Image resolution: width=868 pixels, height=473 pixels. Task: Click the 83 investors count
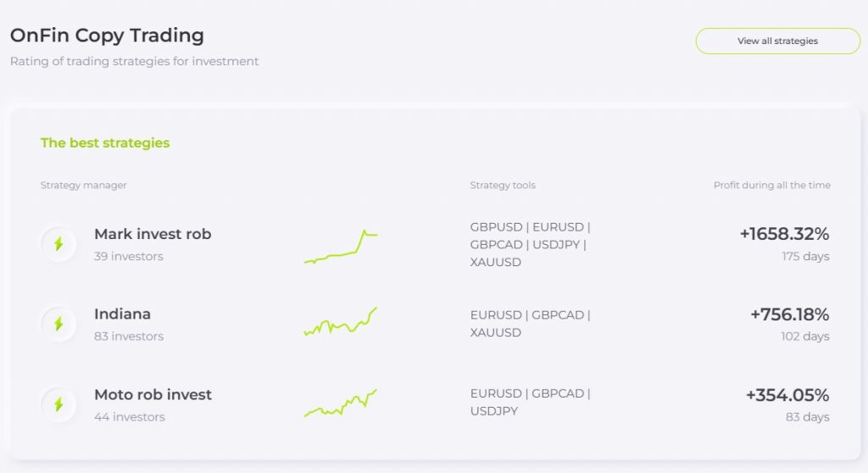click(129, 337)
